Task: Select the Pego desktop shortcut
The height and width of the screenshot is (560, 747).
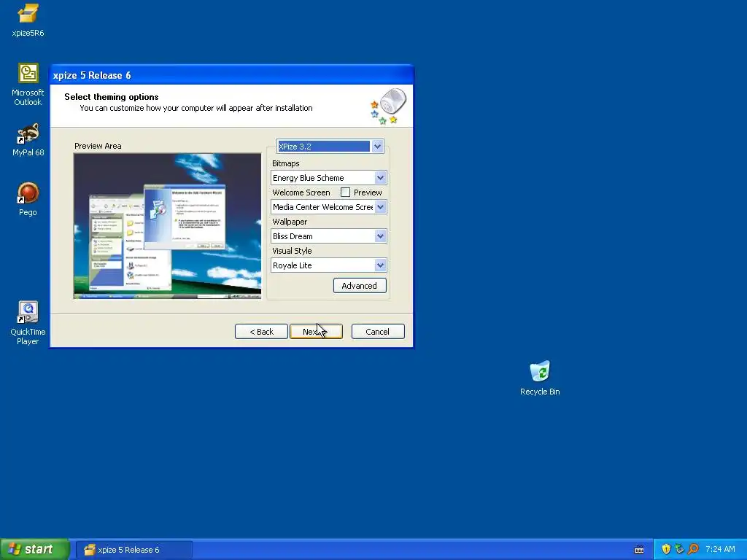Action: [x=28, y=200]
